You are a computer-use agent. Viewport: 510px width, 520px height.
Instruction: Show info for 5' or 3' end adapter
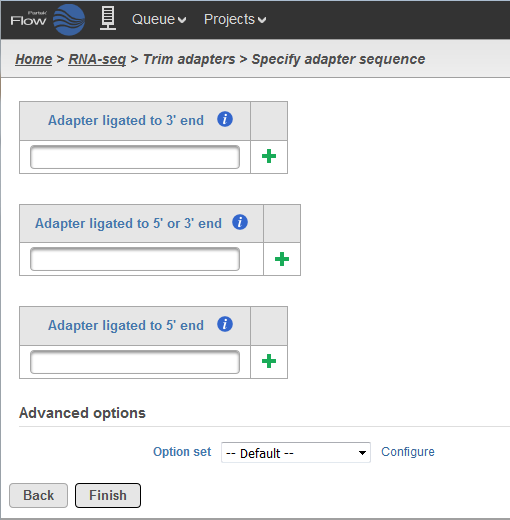(x=240, y=222)
